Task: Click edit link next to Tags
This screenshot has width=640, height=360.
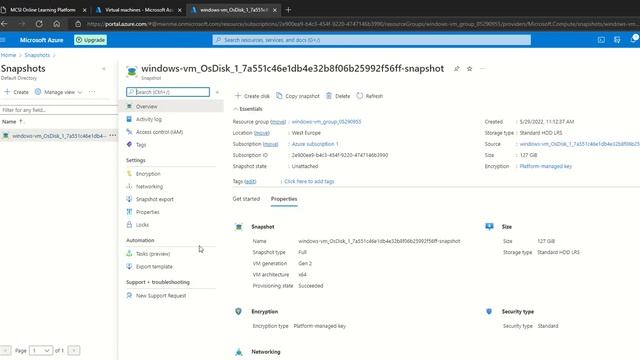Action: pos(250,181)
